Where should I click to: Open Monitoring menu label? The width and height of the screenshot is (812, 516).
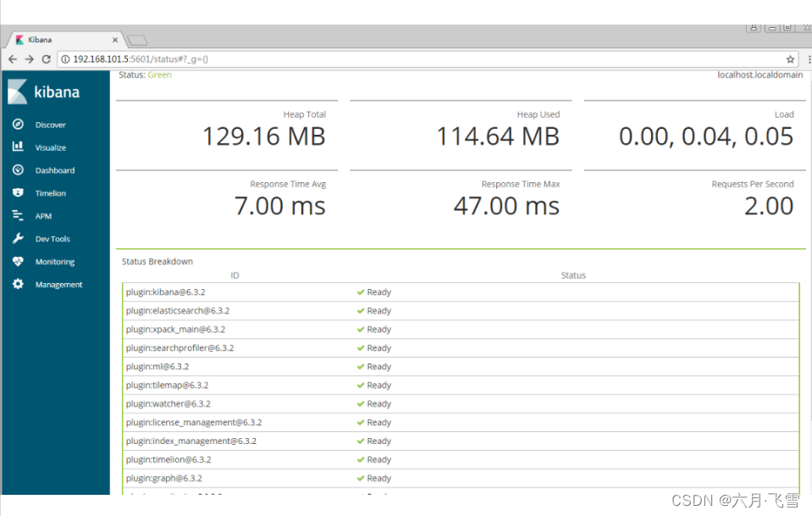(55, 262)
